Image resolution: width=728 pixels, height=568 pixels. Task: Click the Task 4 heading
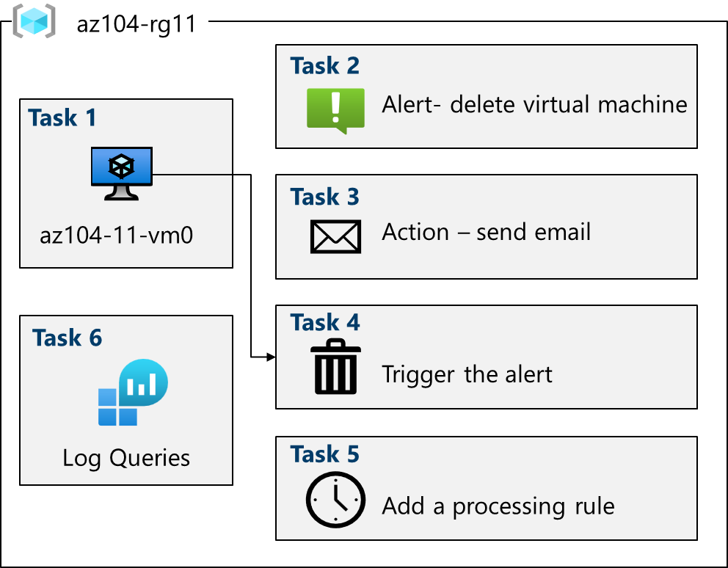[x=325, y=322]
